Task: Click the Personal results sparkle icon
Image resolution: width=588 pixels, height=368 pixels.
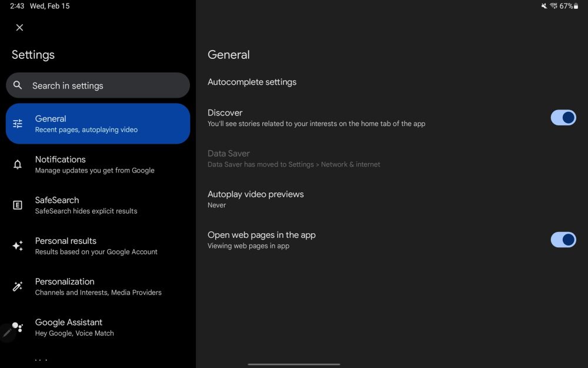Action: (18, 246)
